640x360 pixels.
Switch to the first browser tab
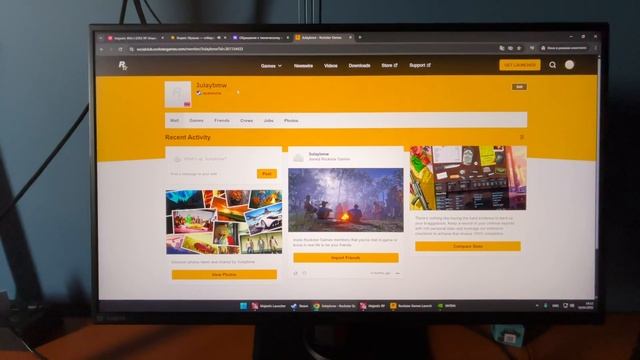coord(135,38)
